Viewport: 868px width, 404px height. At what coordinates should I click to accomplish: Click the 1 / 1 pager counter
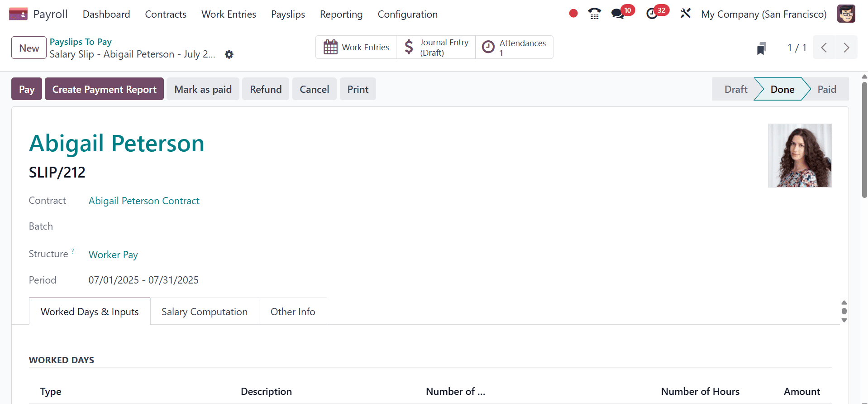pyautogui.click(x=796, y=48)
